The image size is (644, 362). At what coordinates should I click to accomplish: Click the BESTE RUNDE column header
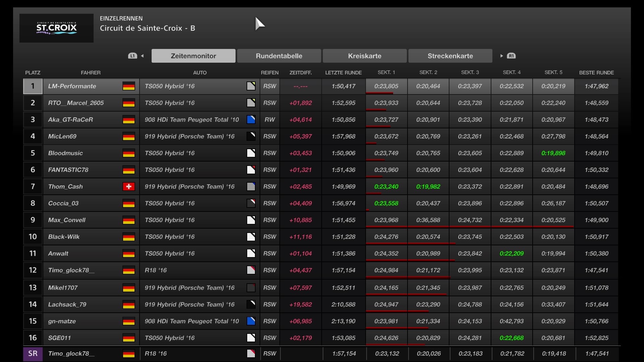coord(596,72)
